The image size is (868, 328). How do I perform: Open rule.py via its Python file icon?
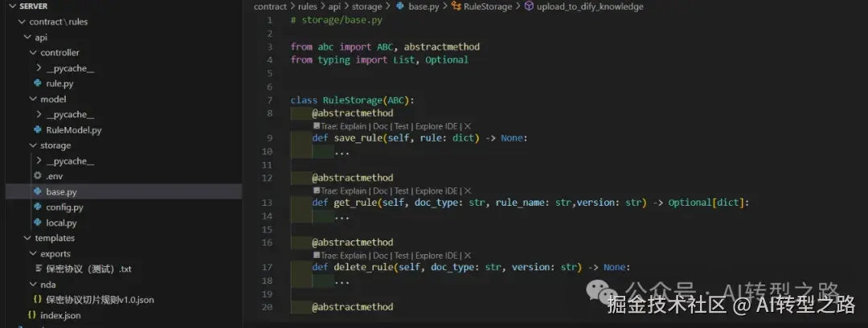pyautogui.click(x=38, y=84)
